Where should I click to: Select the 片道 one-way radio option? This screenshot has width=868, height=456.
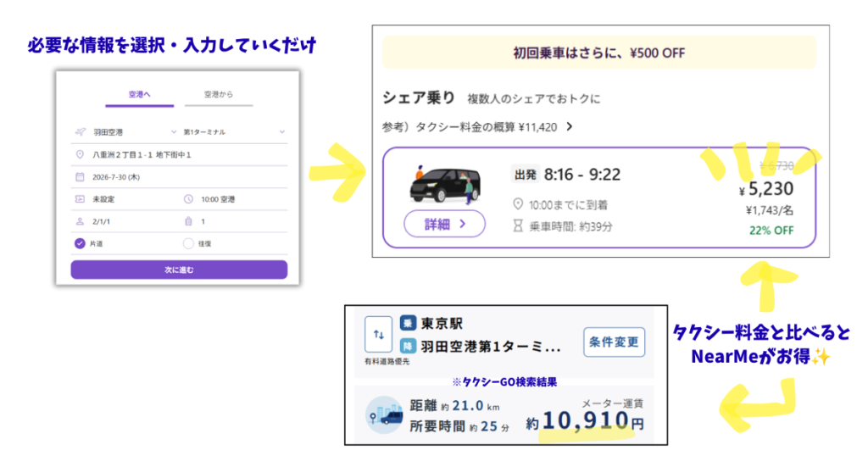(x=80, y=243)
